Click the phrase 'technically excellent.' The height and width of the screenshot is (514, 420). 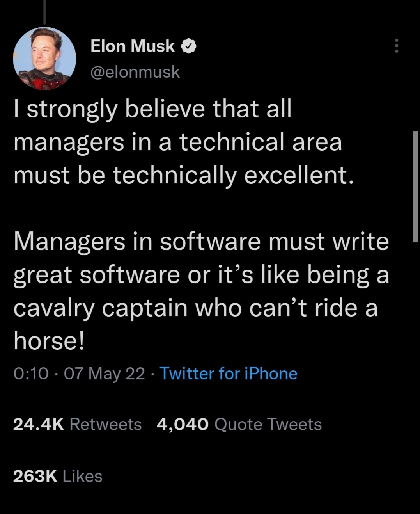[x=233, y=175]
